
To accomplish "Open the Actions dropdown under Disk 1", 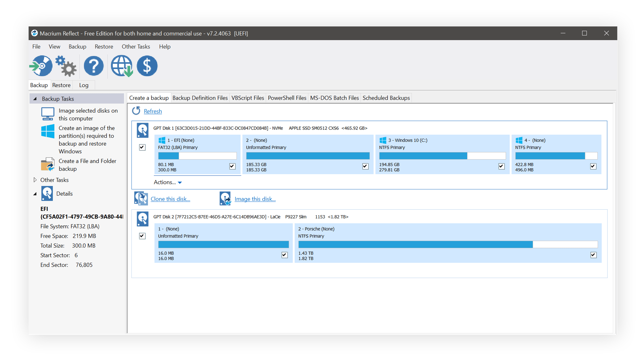I will [x=168, y=182].
